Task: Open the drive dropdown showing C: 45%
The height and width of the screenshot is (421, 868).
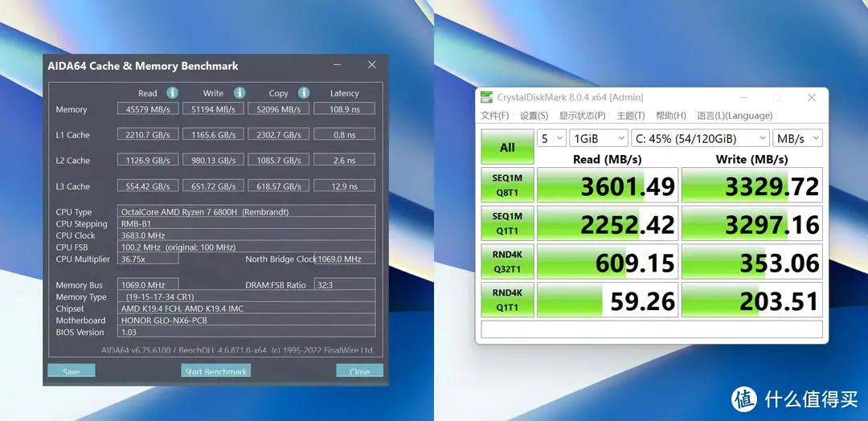Action: (x=700, y=138)
